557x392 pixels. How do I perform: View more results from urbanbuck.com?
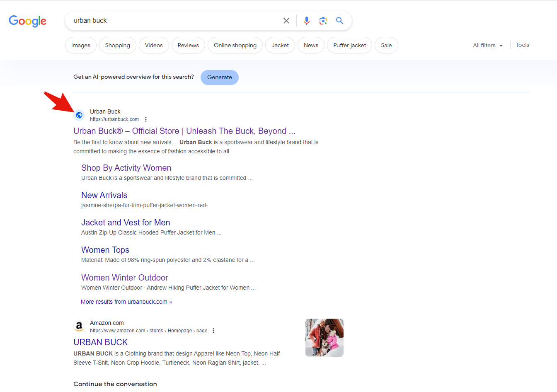coord(126,302)
